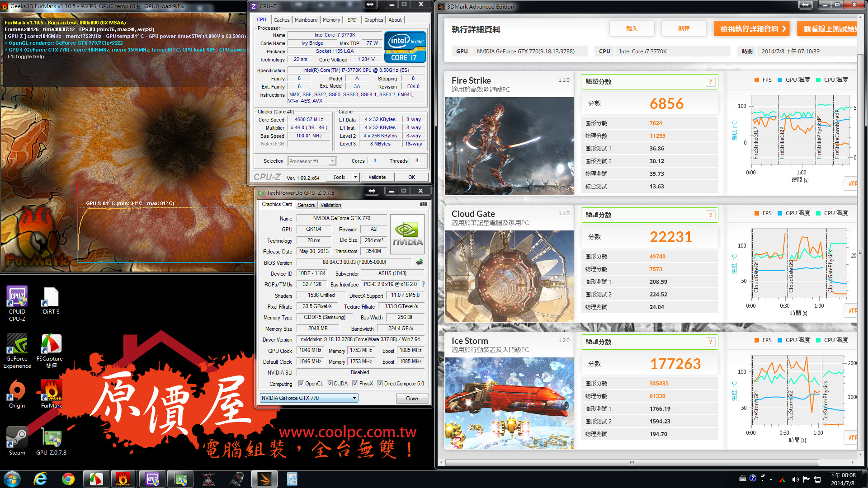The width and height of the screenshot is (868, 488).
Task: Select the FurMark desktop icon
Action: 51,394
